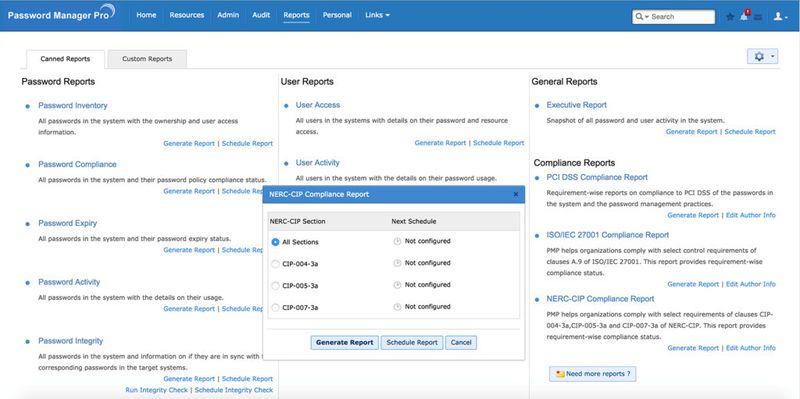Open the Reports menu
800x399 pixels.
(296, 15)
